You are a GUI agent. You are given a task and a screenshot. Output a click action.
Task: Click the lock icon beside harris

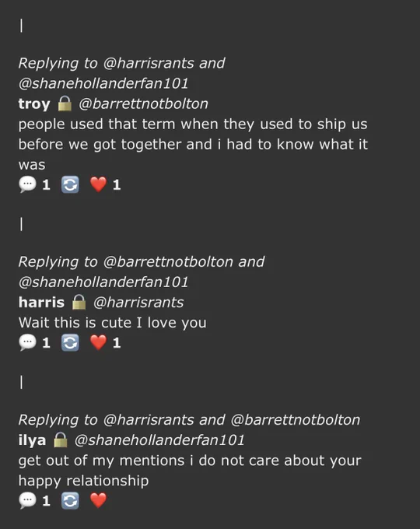79,302
